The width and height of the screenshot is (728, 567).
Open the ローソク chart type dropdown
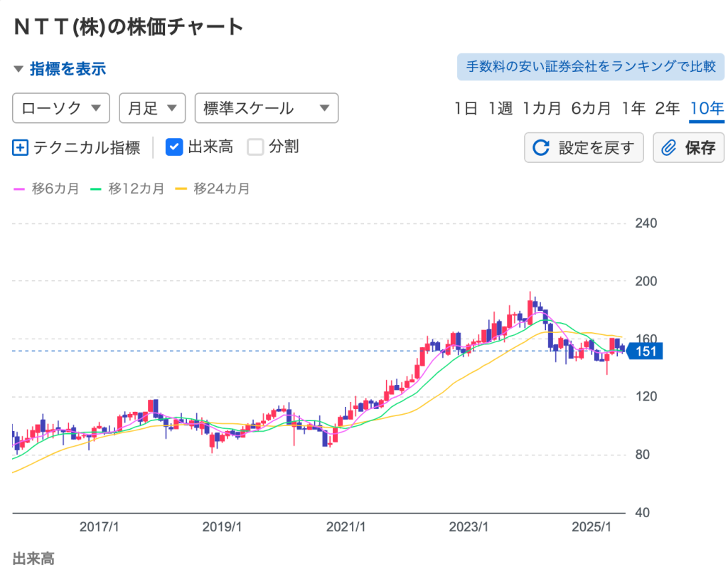point(61,108)
